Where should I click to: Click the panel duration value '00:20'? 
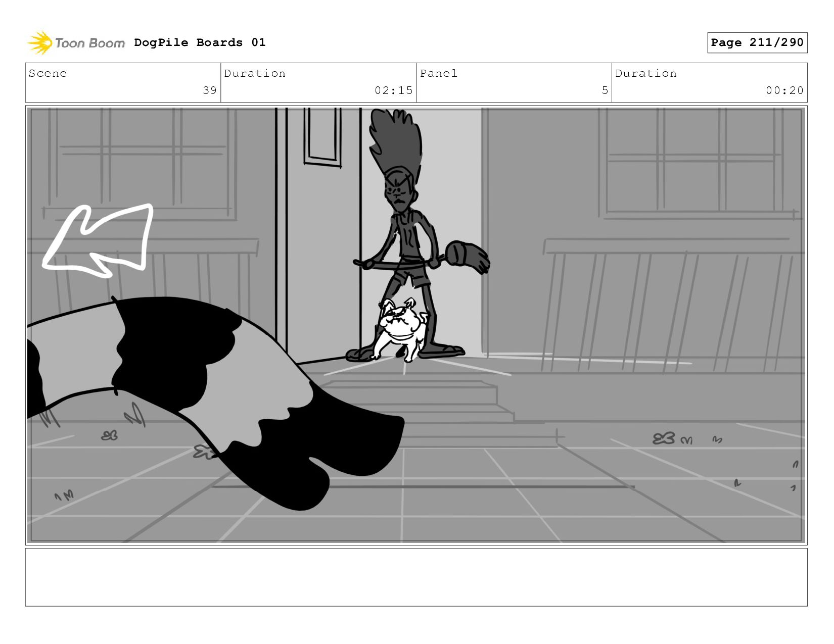784,90
